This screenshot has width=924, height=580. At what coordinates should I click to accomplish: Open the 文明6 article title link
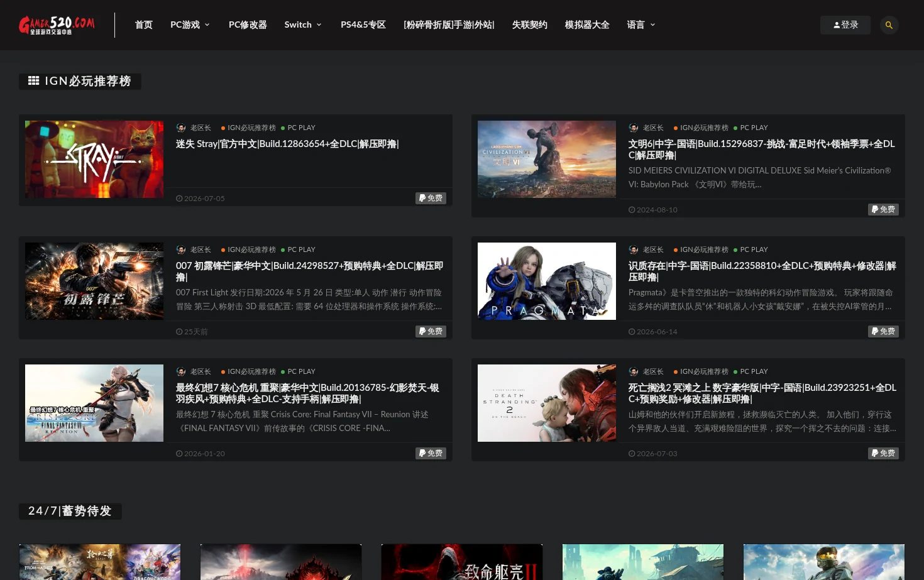(x=762, y=150)
